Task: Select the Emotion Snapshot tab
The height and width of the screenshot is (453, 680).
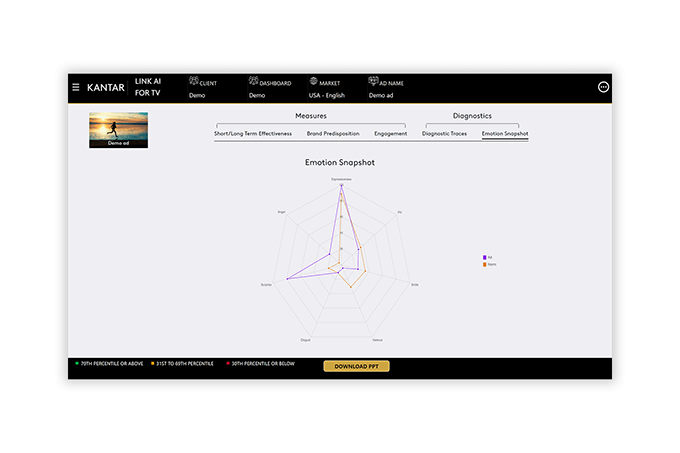Action: (505, 133)
